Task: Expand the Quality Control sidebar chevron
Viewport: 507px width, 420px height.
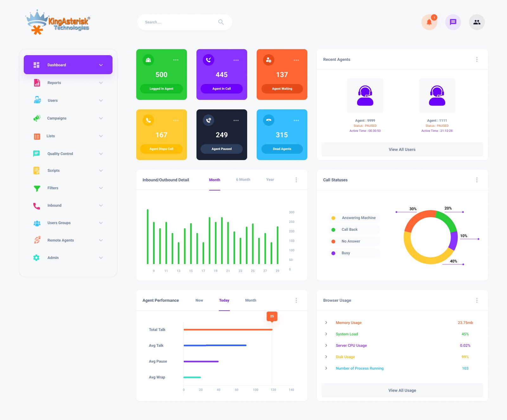Action: click(101, 154)
